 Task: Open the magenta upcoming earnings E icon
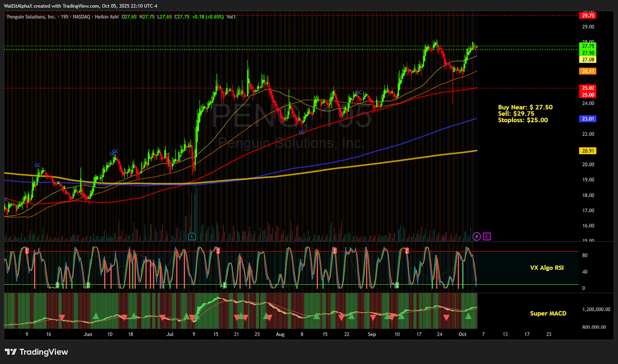[486, 236]
